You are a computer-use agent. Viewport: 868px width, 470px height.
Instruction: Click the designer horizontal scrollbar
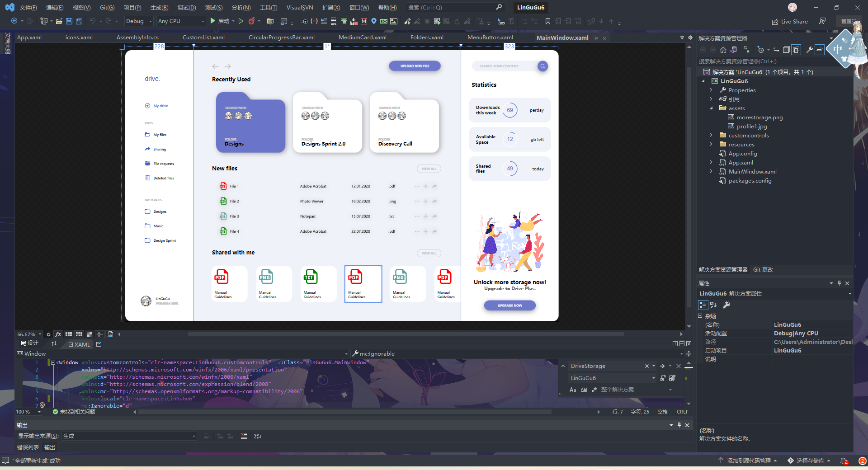tap(406, 334)
